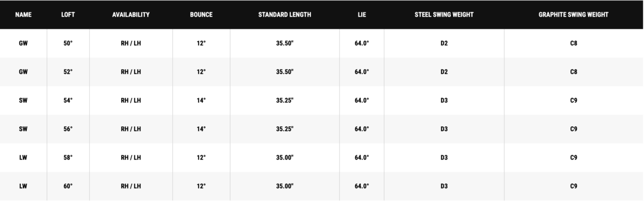
Task: Click 14° bounce in 56° row
Action: (201, 129)
